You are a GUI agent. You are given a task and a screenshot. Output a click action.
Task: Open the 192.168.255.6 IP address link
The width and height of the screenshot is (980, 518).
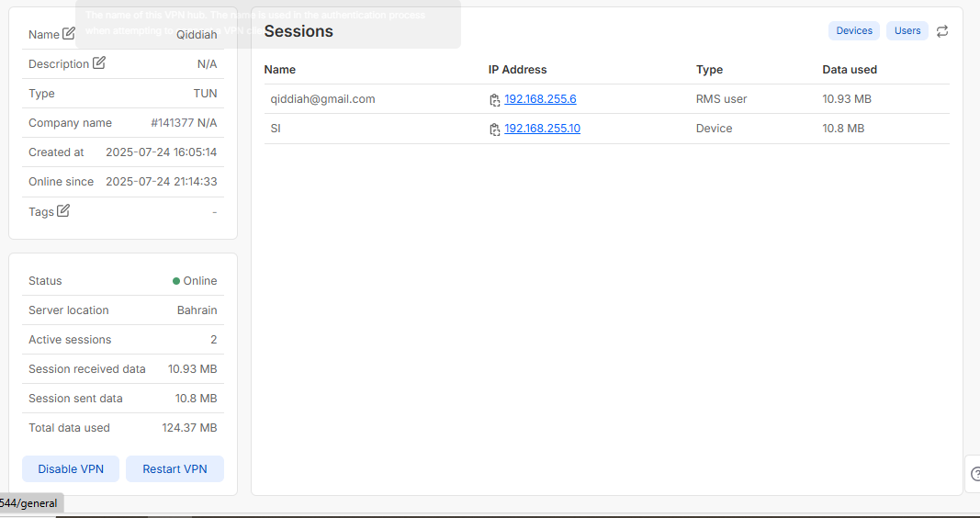click(540, 99)
